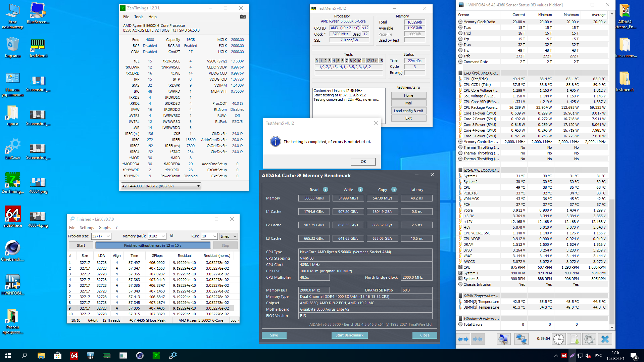Select the Total Errors row in HWiNFO
644x362 pixels.
(x=532, y=324)
